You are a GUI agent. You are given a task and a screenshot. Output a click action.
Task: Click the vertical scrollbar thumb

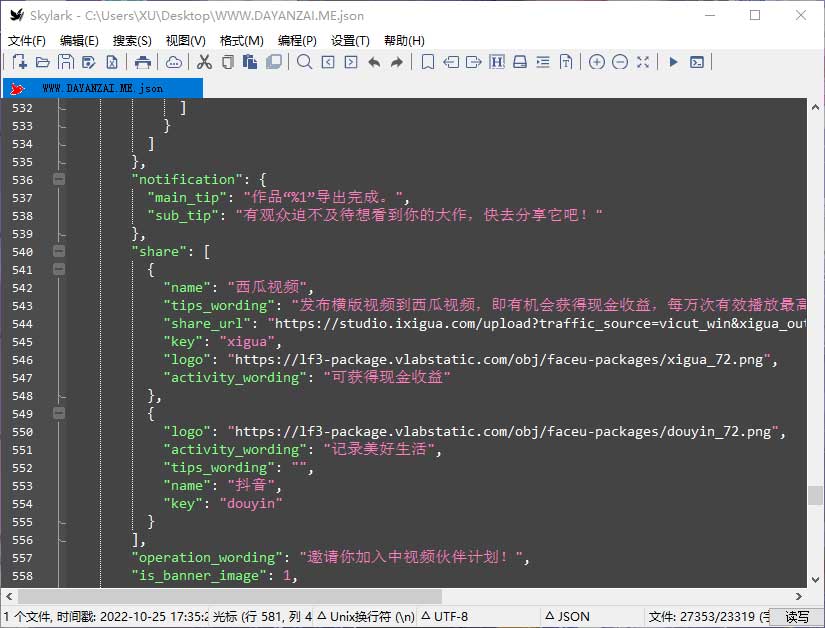coord(816,495)
